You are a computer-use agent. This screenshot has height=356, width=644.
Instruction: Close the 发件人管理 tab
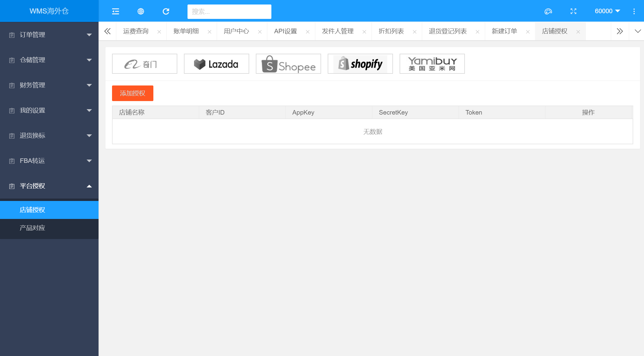364,31
